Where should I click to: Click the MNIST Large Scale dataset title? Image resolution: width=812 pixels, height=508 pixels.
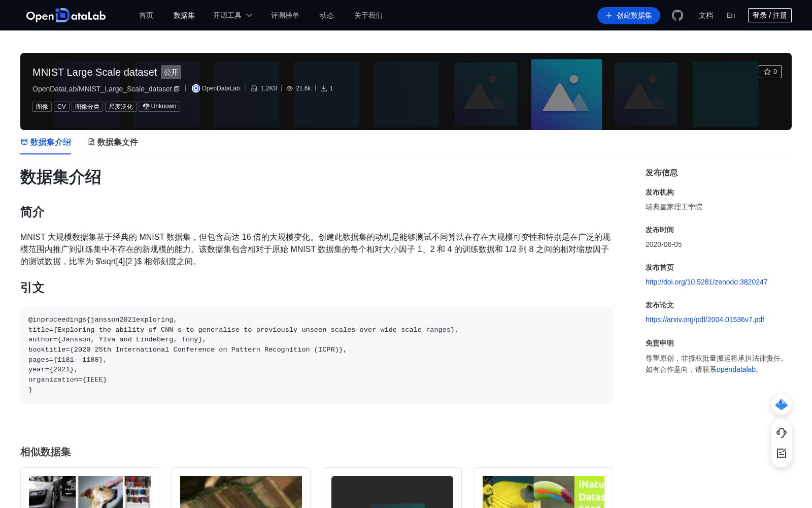point(95,72)
